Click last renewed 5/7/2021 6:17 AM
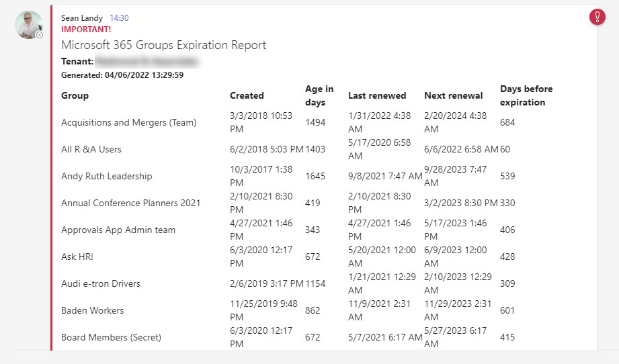The width and height of the screenshot is (619, 364). (x=385, y=337)
